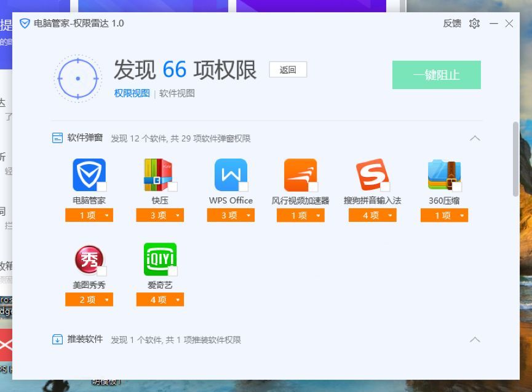Image resolution: width=532 pixels, height=392 pixels.
Task: Collapse the 软件弹窗 section with its chevron
Action: coord(475,138)
